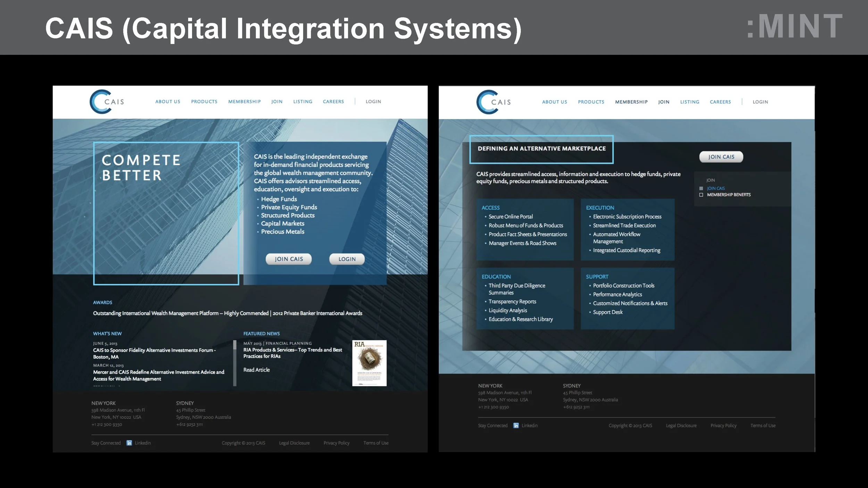Open Careers in right navigation bar
Screen dimensions: 868x488
[720, 102]
